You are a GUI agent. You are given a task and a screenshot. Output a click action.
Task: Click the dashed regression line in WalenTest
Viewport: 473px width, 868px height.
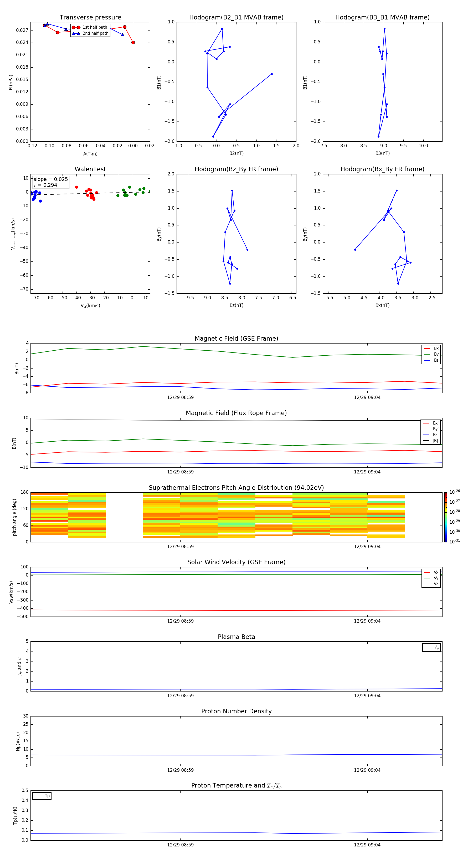pyautogui.click(x=90, y=193)
